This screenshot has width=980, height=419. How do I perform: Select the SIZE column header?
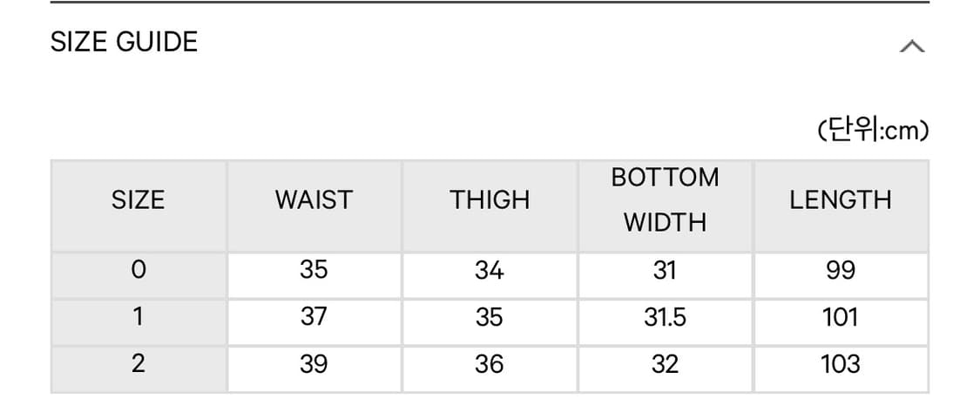click(x=138, y=200)
